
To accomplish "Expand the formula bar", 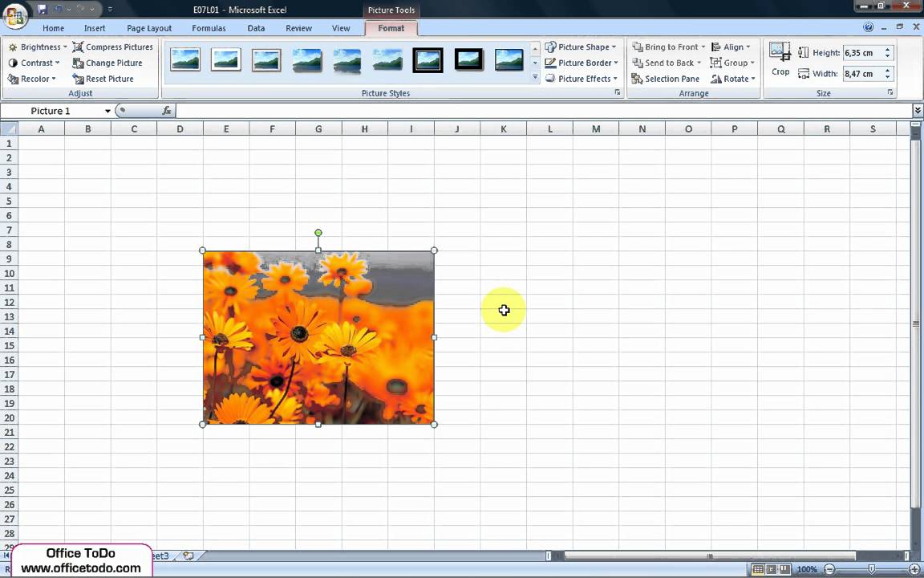I will [x=918, y=110].
